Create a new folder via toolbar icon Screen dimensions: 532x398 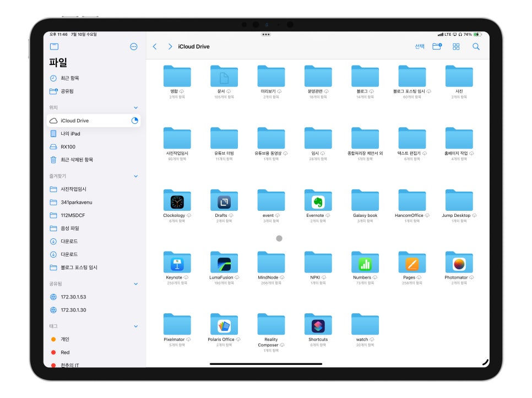(437, 46)
